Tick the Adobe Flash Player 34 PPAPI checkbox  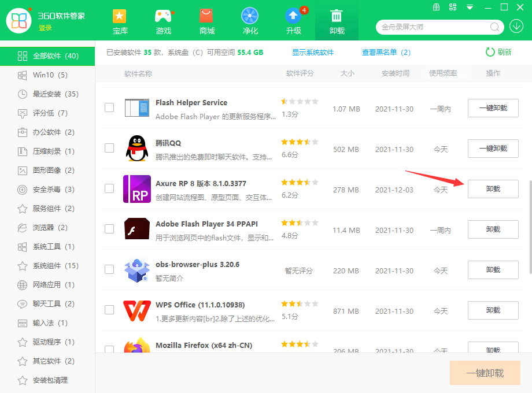109,229
